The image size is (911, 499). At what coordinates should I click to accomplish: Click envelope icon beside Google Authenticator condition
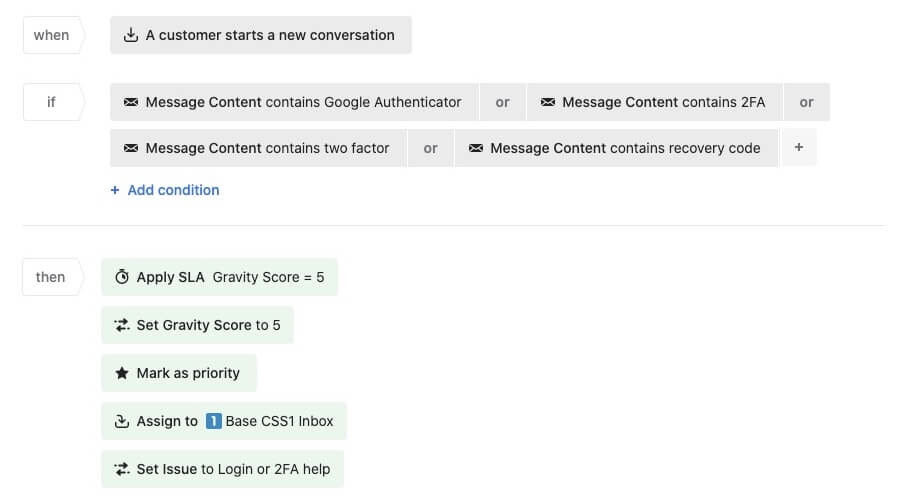[x=131, y=102]
